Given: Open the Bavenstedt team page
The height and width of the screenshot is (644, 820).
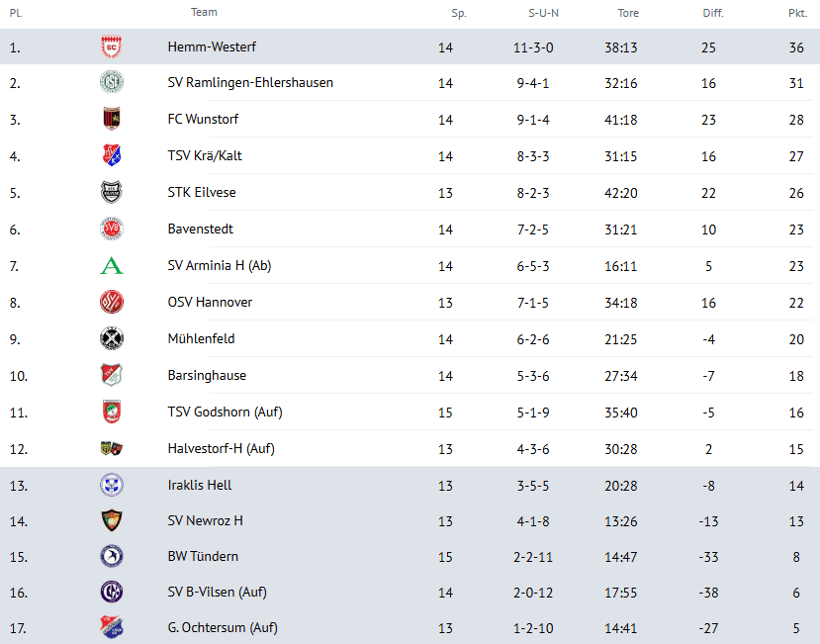Looking at the screenshot, I should click(x=201, y=230).
